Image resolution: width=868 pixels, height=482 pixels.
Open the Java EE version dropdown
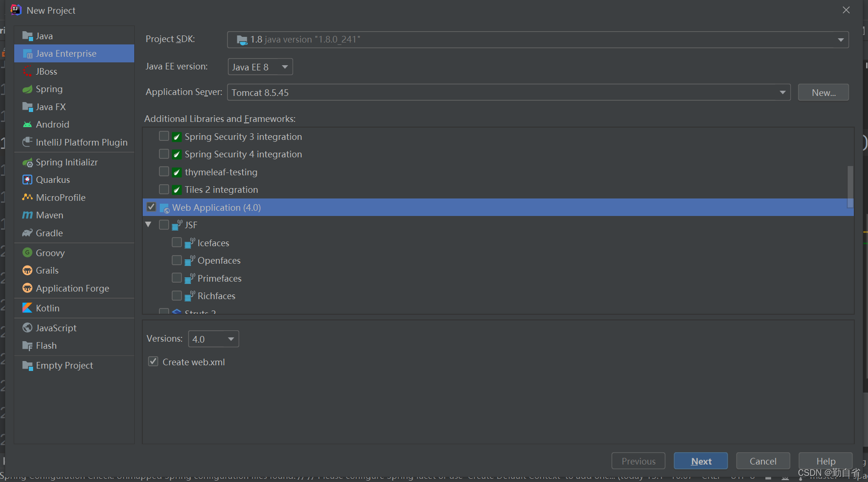pos(260,67)
